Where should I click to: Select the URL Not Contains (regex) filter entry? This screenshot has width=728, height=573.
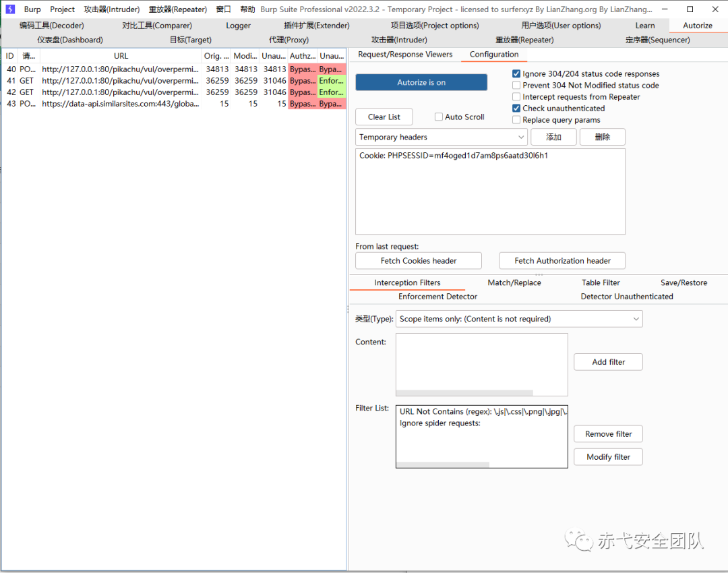click(482, 411)
